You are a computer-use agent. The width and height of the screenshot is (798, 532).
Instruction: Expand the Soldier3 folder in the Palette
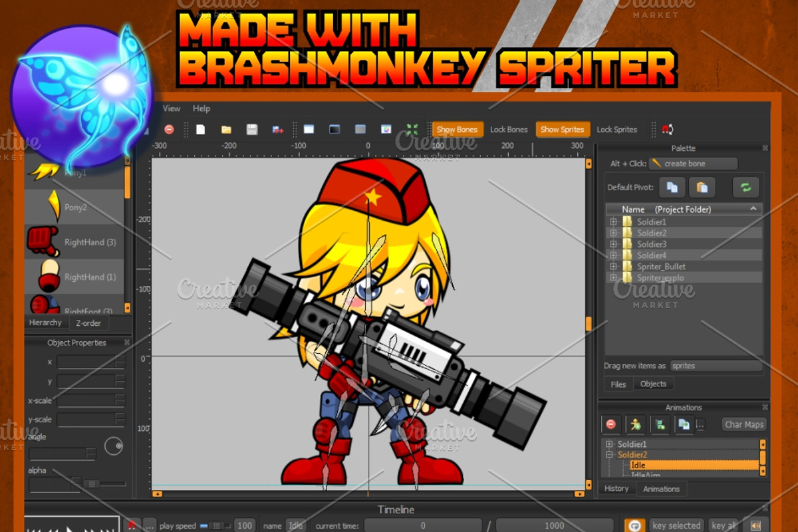tap(613, 244)
